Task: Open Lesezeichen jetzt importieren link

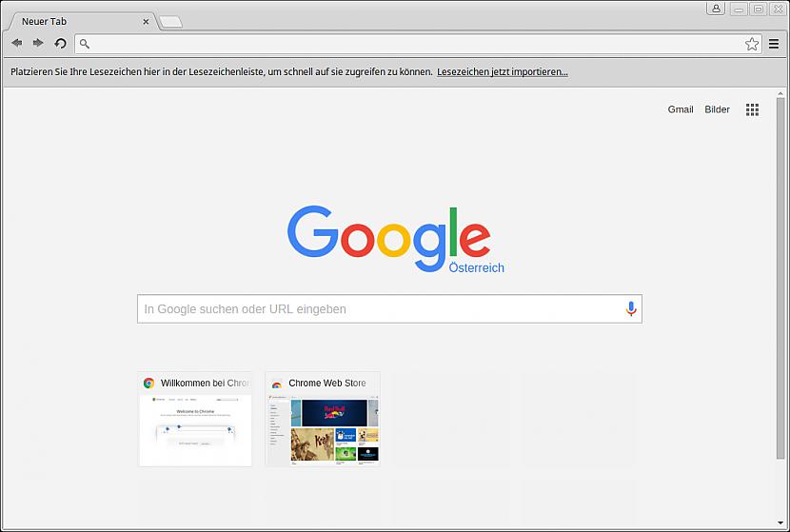Action: click(x=503, y=72)
